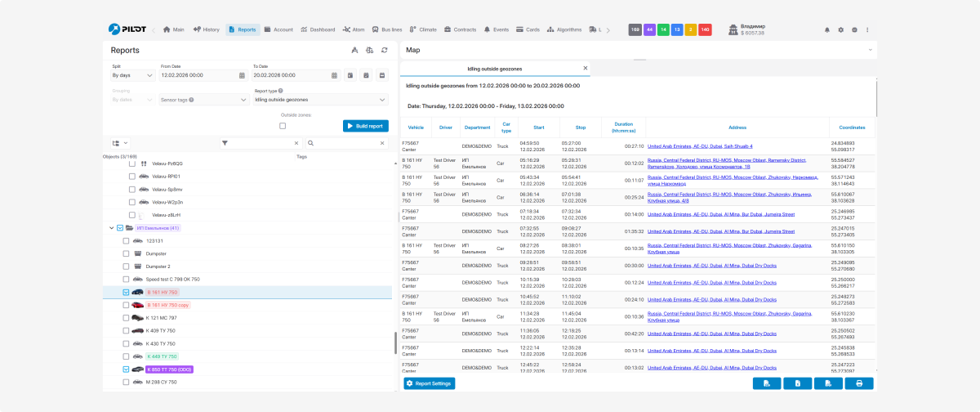Click the three-dot more options menu
980x412 pixels.
pos(867,29)
